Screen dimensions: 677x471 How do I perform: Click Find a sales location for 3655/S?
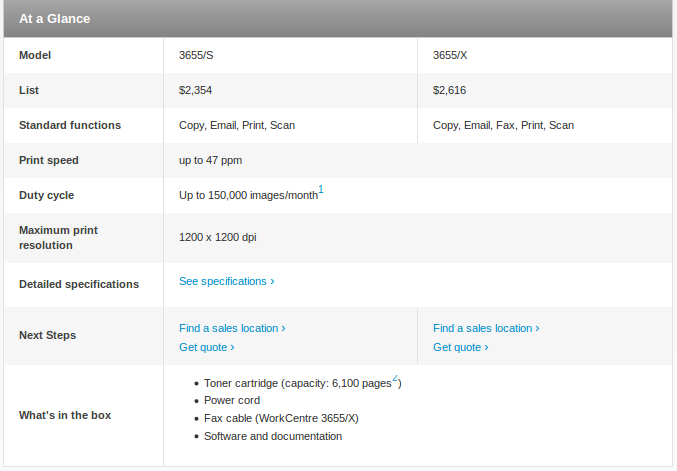pyautogui.click(x=232, y=329)
